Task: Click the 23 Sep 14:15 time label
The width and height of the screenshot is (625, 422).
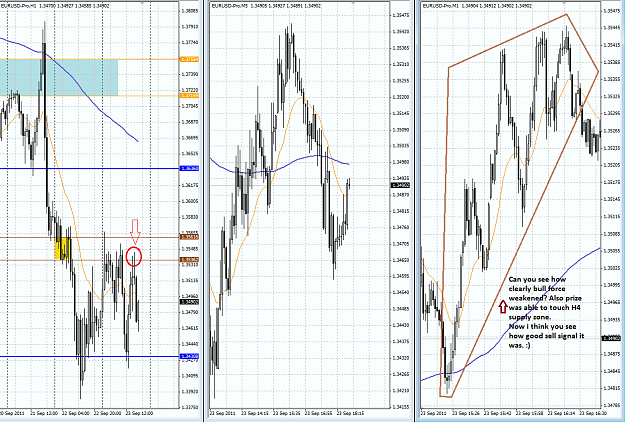Action: [x=255, y=413]
